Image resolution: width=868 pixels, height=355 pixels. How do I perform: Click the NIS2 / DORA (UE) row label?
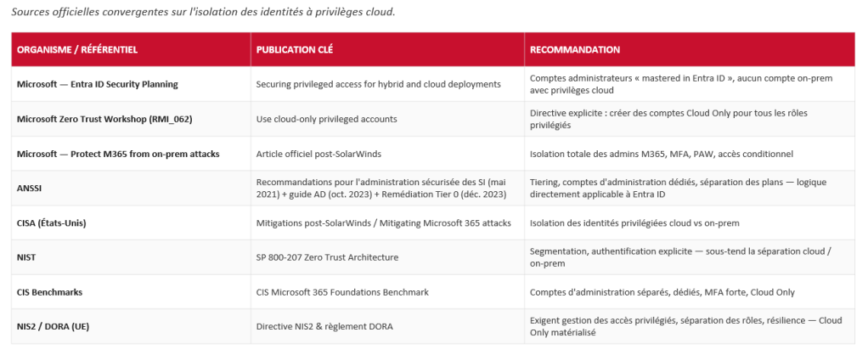tap(54, 327)
